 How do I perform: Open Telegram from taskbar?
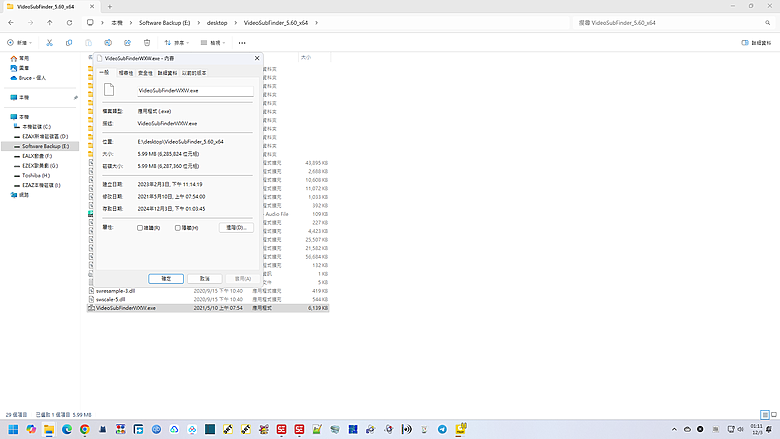442,429
